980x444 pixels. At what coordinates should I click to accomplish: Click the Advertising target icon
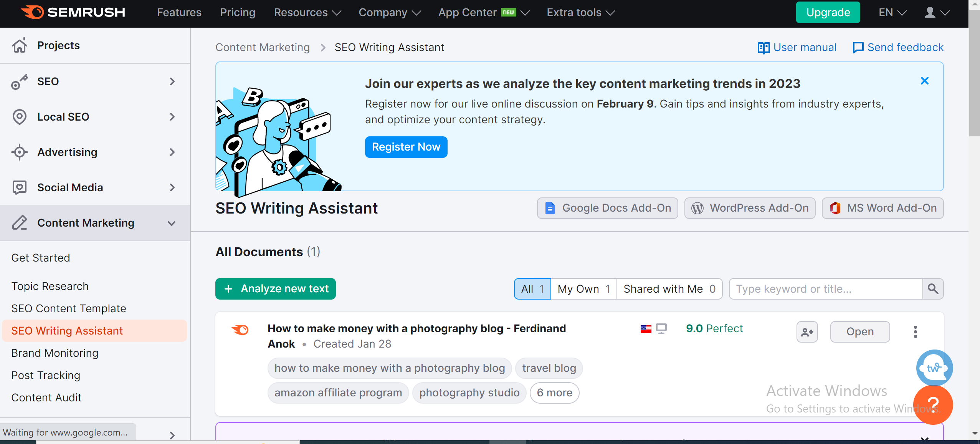[x=20, y=152]
